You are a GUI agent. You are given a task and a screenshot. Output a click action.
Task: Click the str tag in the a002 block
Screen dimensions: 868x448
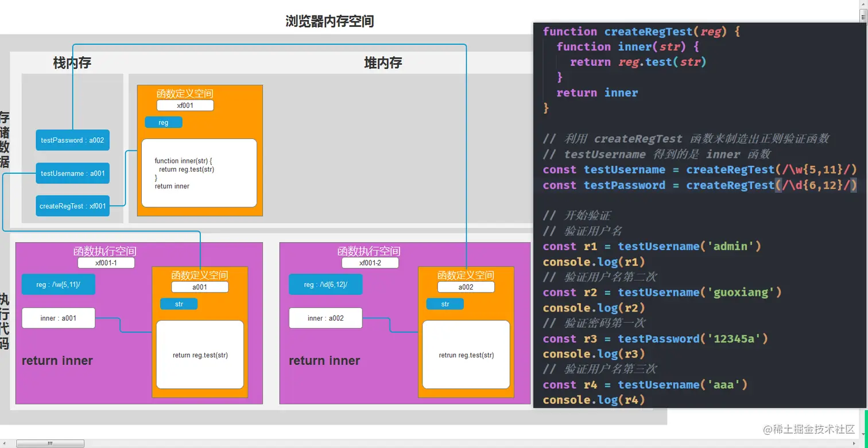[445, 304]
